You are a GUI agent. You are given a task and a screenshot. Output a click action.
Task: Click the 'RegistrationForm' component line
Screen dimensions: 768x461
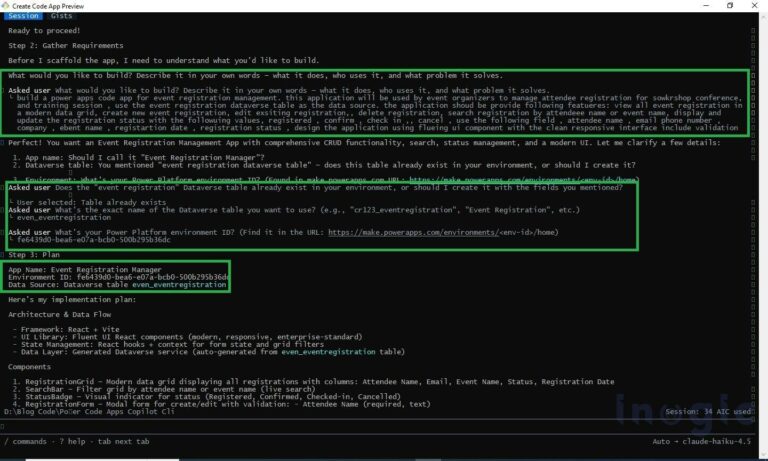[x=221, y=404]
